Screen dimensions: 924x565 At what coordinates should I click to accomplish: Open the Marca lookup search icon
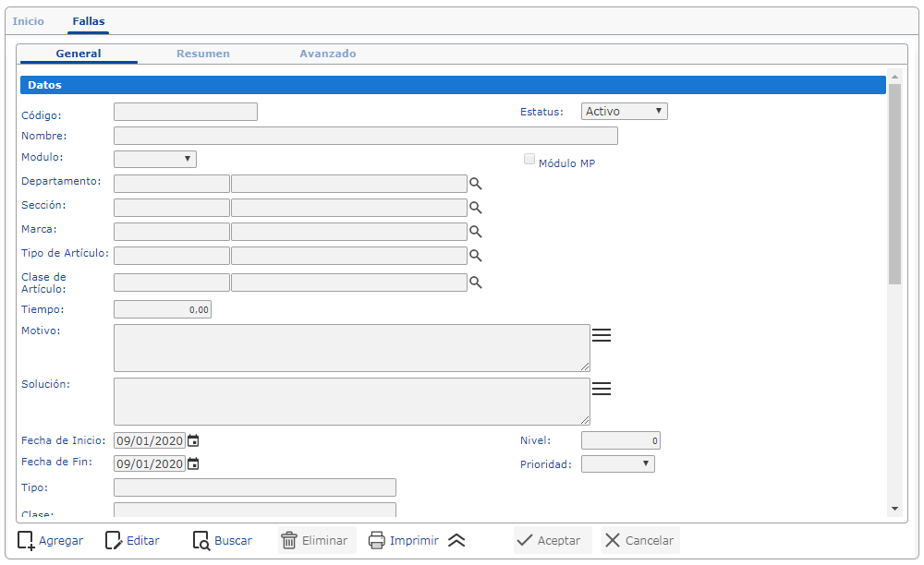point(476,232)
